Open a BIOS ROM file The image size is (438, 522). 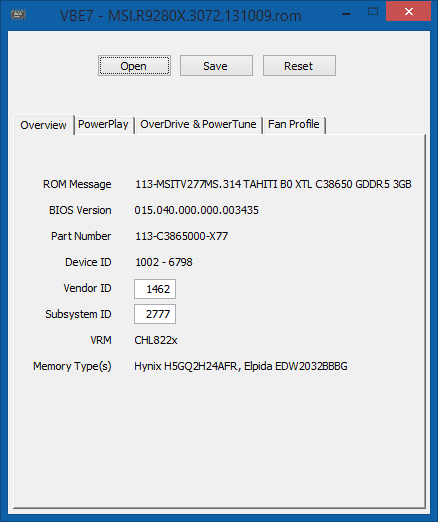[135, 66]
